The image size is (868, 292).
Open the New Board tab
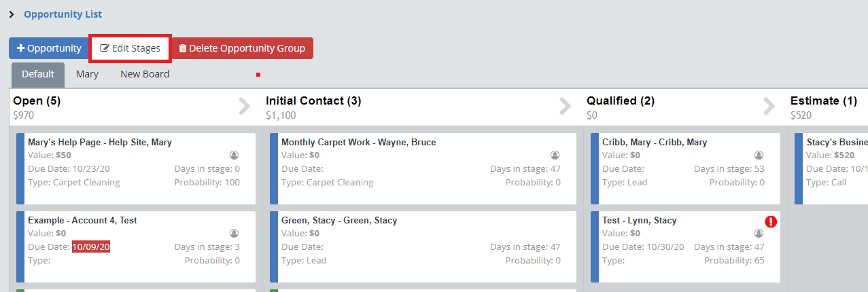pos(145,74)
